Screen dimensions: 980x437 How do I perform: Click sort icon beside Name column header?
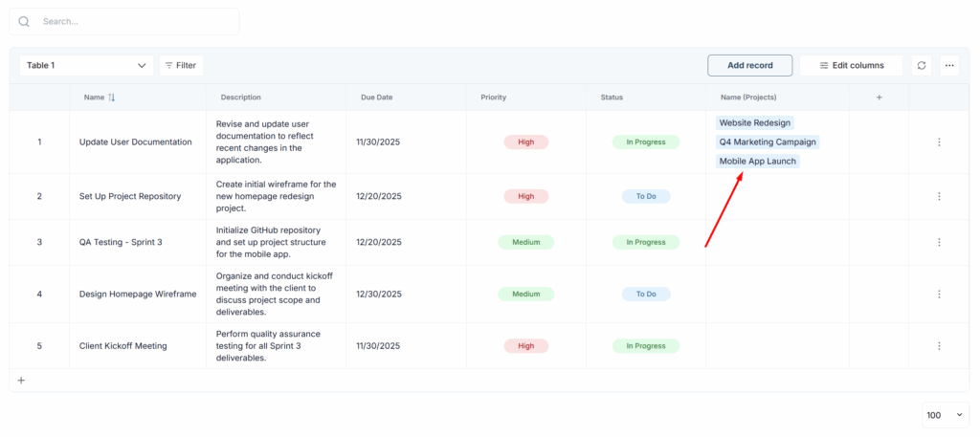112,98
